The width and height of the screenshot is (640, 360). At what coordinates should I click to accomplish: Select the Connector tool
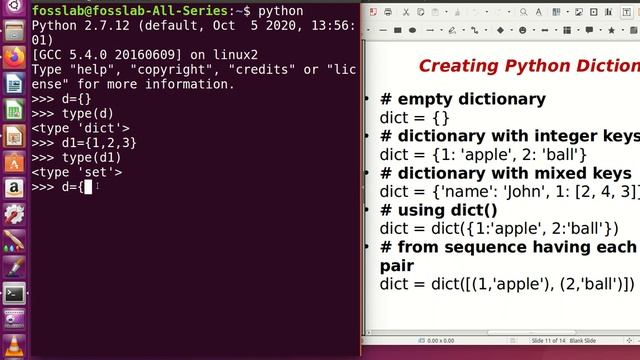click(475, 30)
